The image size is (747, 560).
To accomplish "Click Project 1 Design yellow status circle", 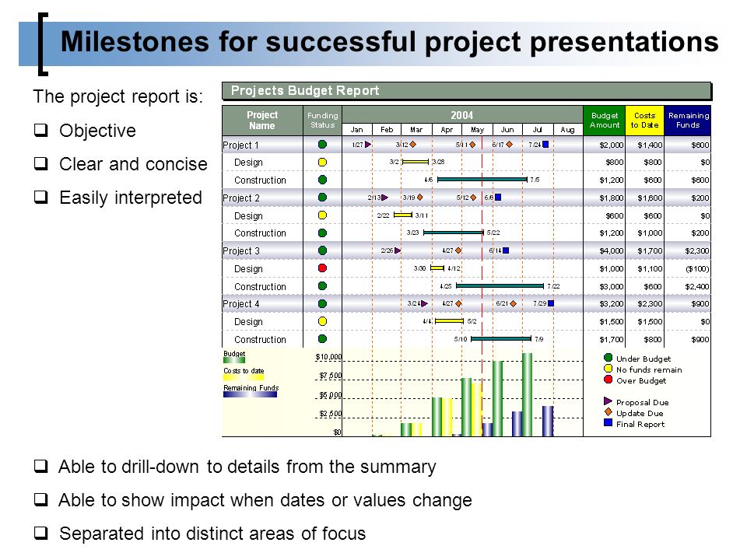I will tap(322, 162).
